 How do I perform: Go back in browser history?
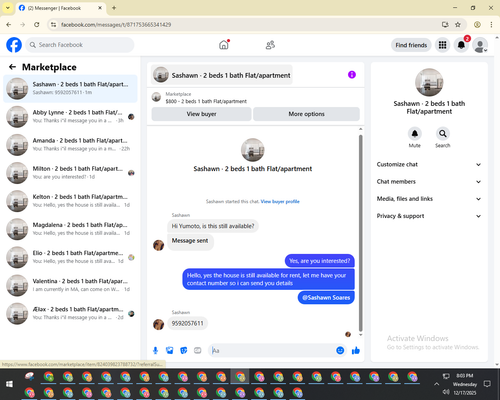click(9, 24)
